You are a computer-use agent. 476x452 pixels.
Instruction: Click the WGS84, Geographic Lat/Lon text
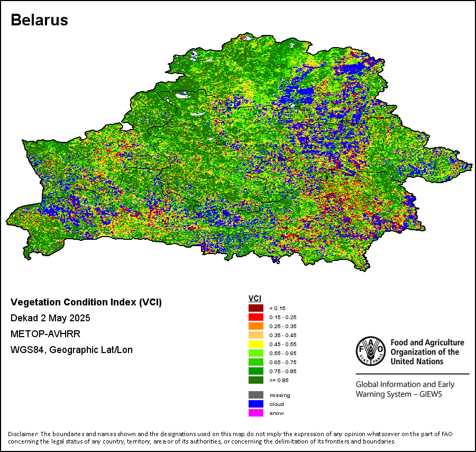(x=71, y=350)
